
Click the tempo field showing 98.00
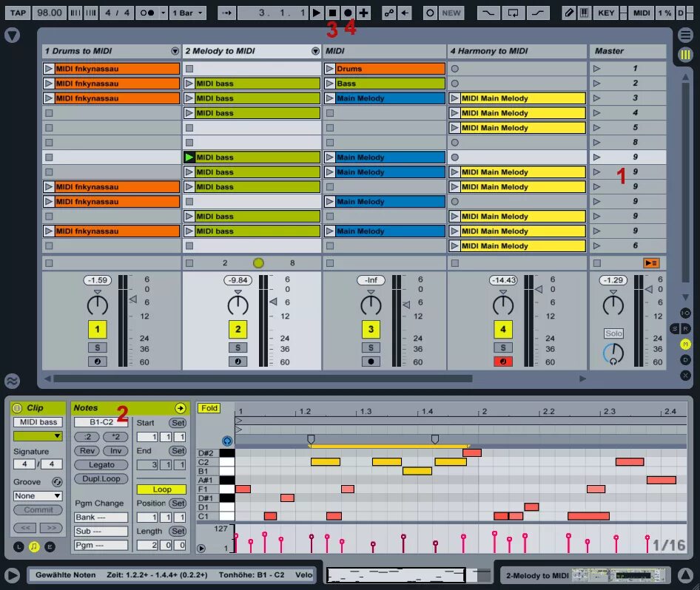(x=50, y=13)
